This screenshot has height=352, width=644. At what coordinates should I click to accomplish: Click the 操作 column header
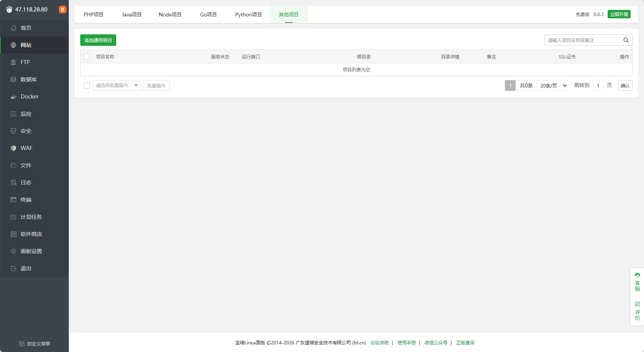coord(625,57)
